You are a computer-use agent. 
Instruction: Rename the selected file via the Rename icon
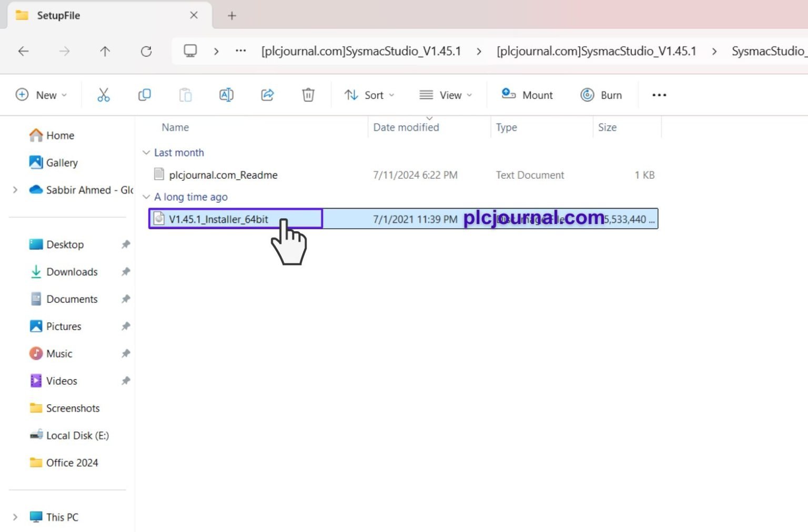tap(226, 95)
